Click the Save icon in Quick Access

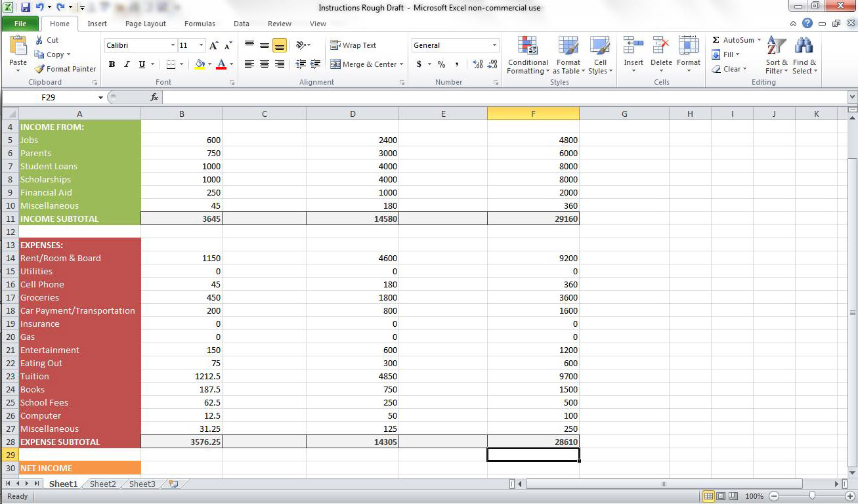pyautogui.click(x=26, y=7)
